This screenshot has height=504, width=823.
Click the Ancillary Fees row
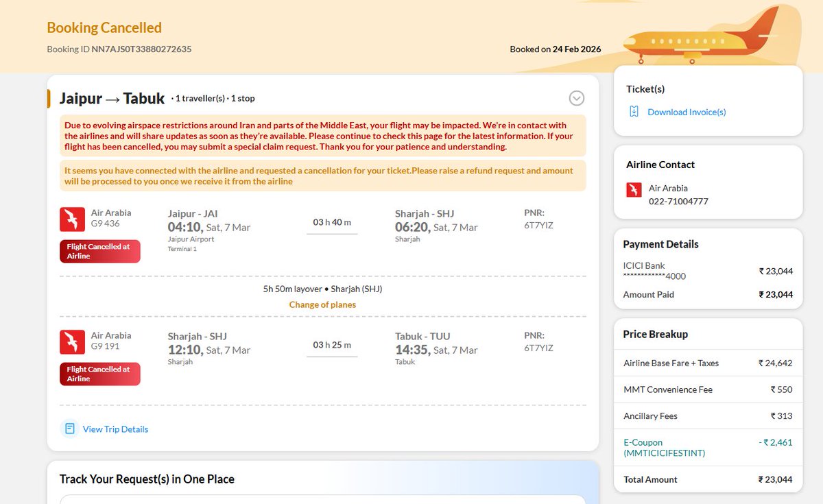tap(708, 416)
